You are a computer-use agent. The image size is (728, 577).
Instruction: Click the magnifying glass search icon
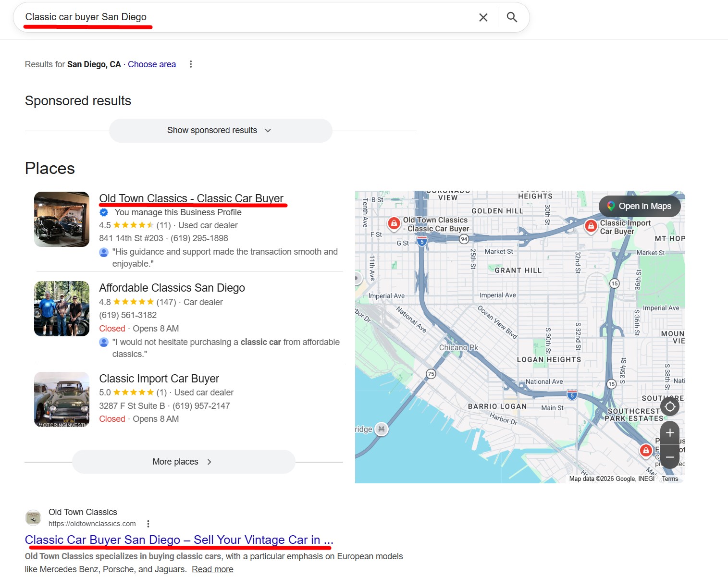pyautogui.click(x=512, y=17)
